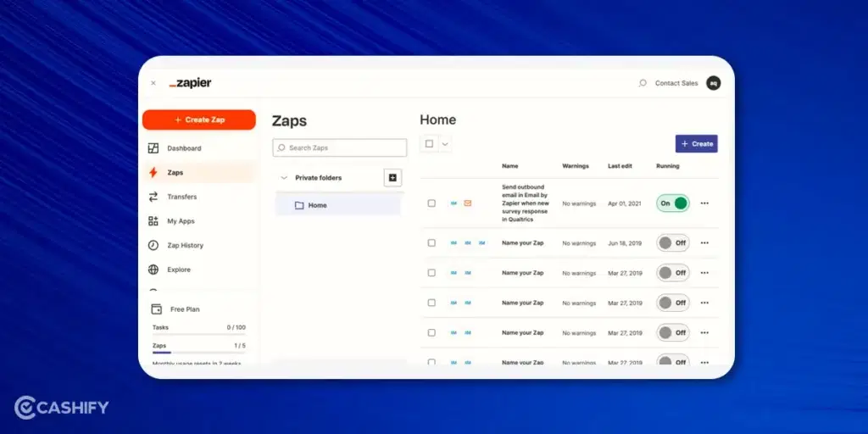Click the Home folder heading
This screenshot has width=868, height=434.
coord(438,120)
